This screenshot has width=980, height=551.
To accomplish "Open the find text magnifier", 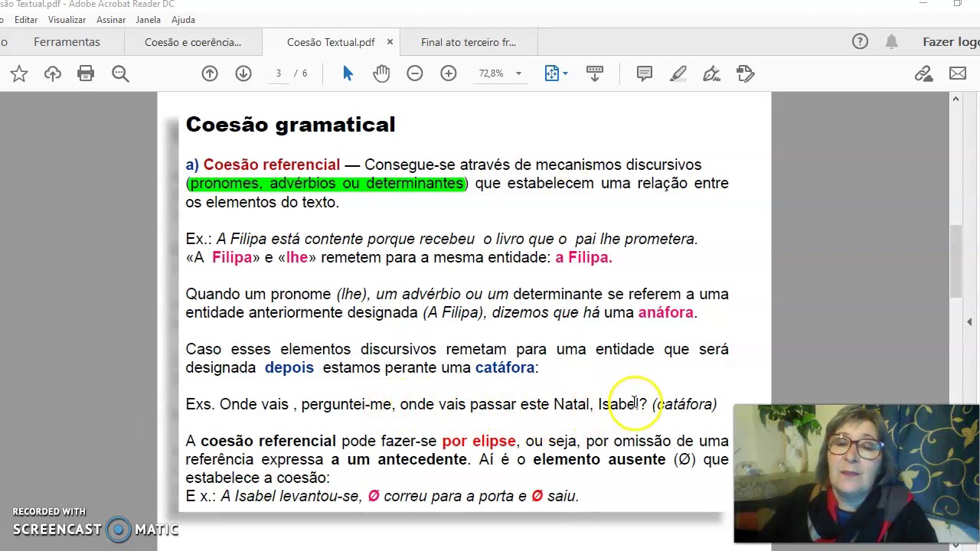I will tap(120, 73).
